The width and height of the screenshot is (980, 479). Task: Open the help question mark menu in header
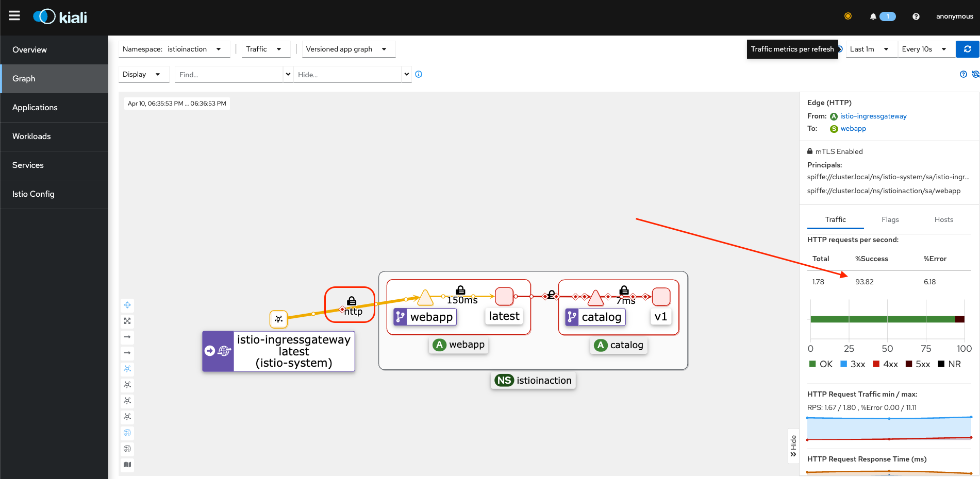click(916, 16)
